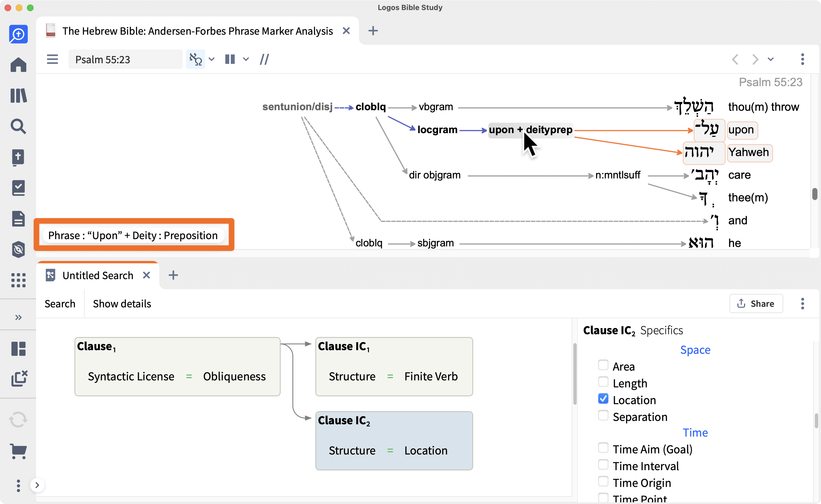Navigate forward with right arrow
Image resolution: width=821 pixels, height=504 pixels.
click(x=755, y=59)
